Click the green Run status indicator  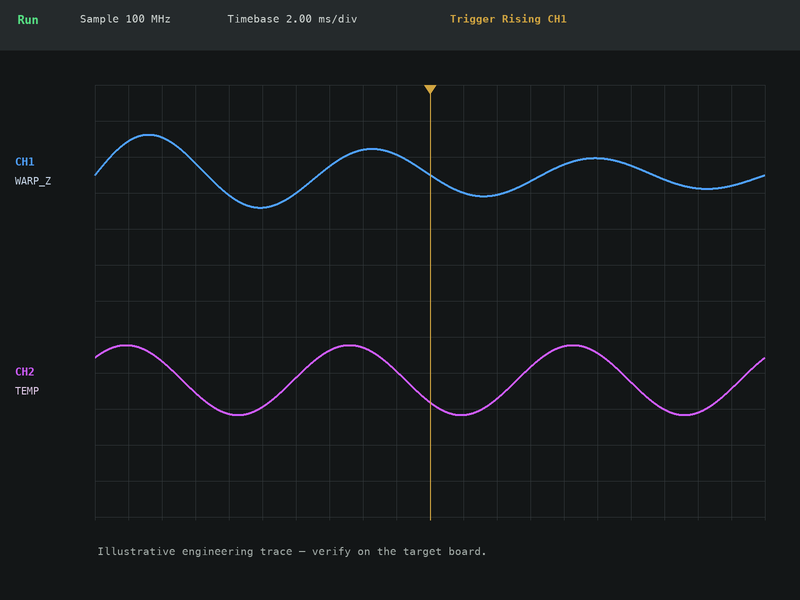(28, 20)
